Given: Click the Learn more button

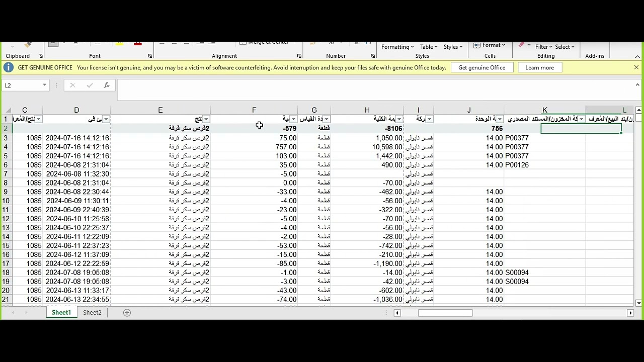Looking at the screenshot, I should click(539, 67).
